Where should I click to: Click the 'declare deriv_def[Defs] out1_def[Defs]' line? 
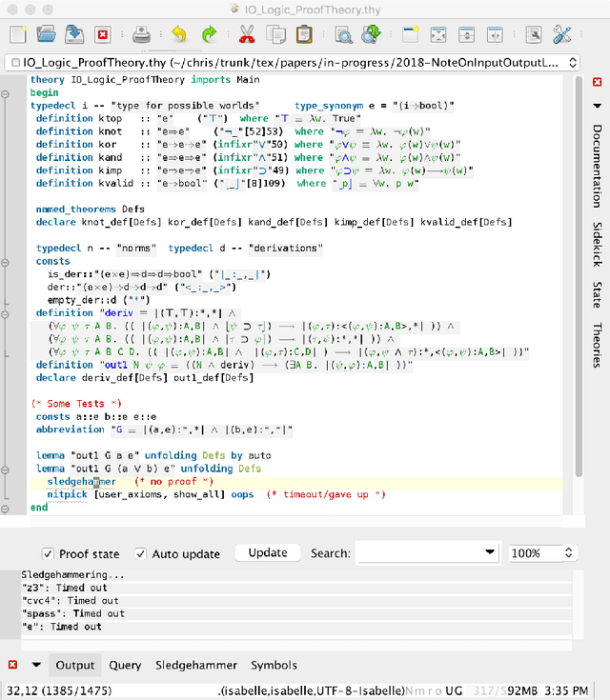[x=145, y=378]
